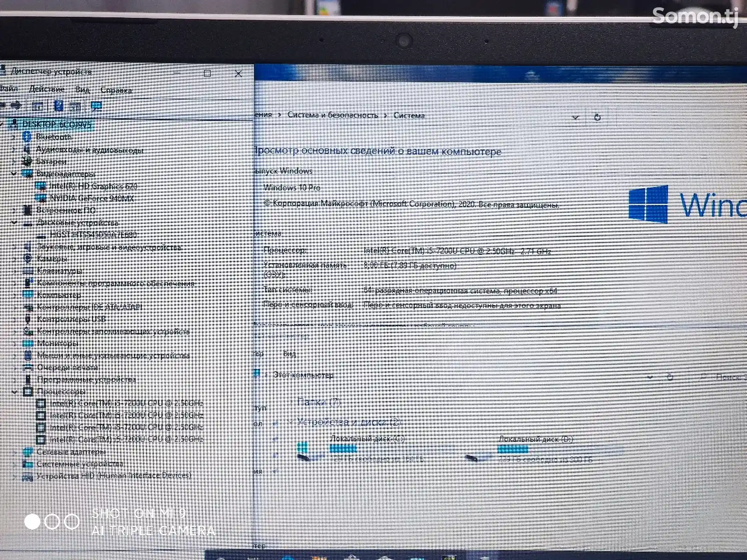Click the 8,00 ГБ installed memory value
This screenshot has width=747, height=560.
410,266
